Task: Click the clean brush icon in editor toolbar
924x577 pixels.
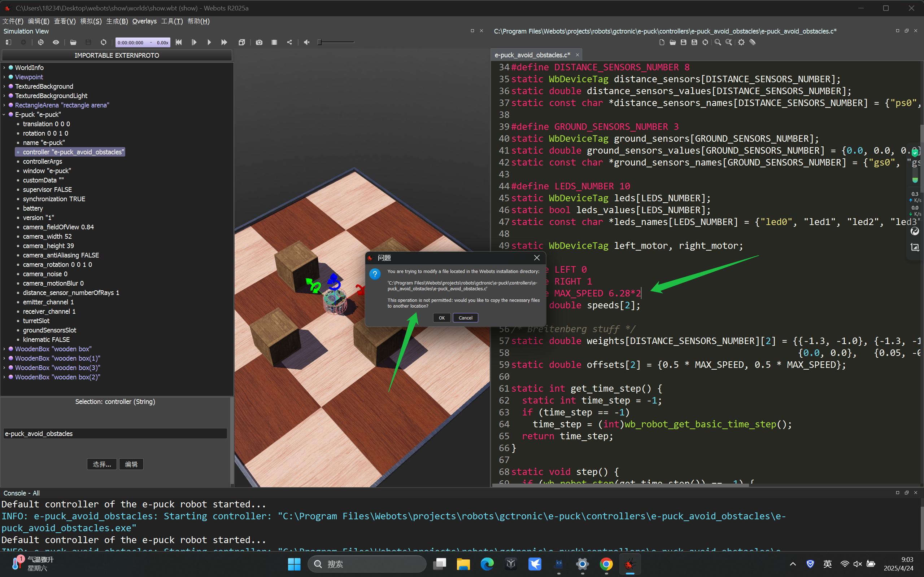Action: tap(753, 42)
